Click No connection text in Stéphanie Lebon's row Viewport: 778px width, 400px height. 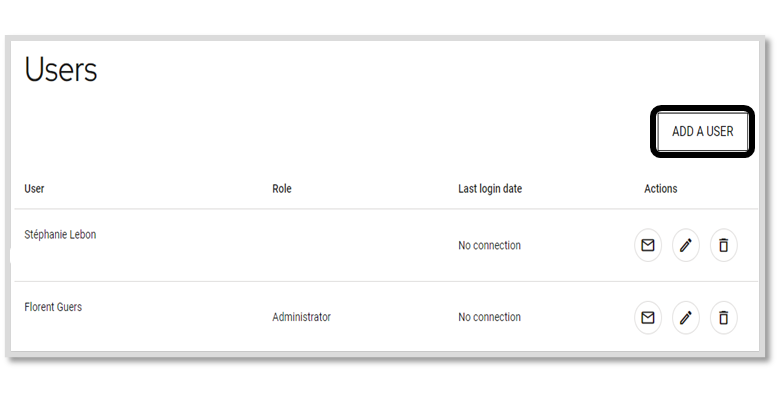(489, 245)
